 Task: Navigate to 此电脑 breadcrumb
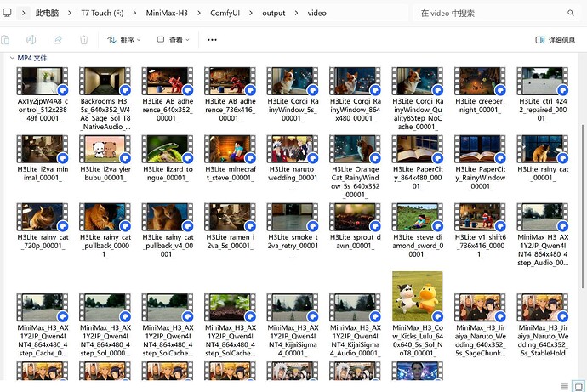tap(47, 13)
